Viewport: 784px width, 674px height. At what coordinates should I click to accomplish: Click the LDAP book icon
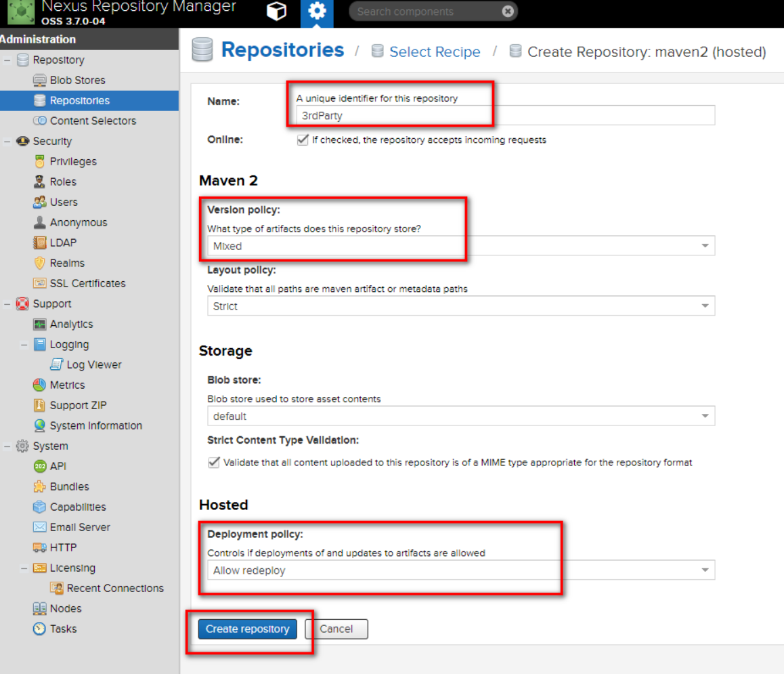[39, 243]
